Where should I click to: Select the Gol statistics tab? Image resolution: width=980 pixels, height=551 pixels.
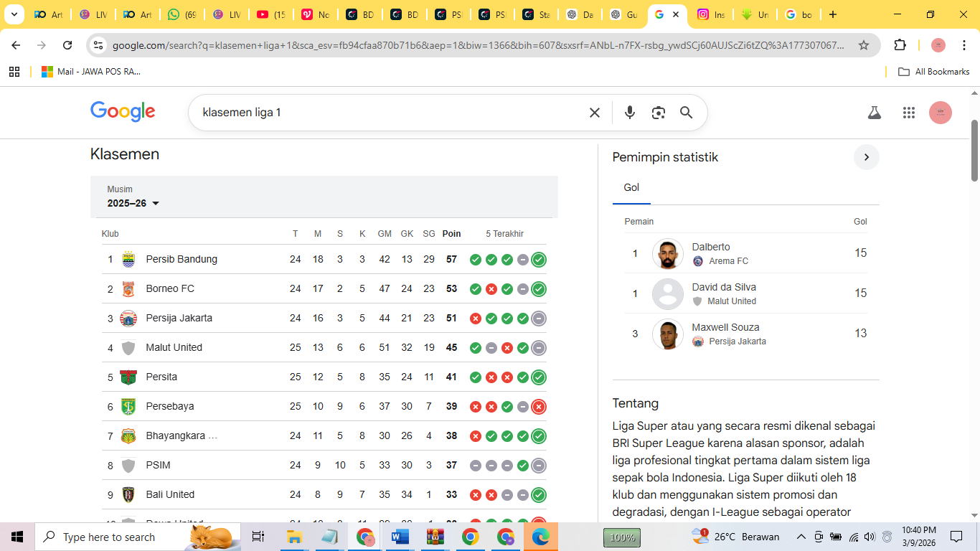tap(631, 188)
